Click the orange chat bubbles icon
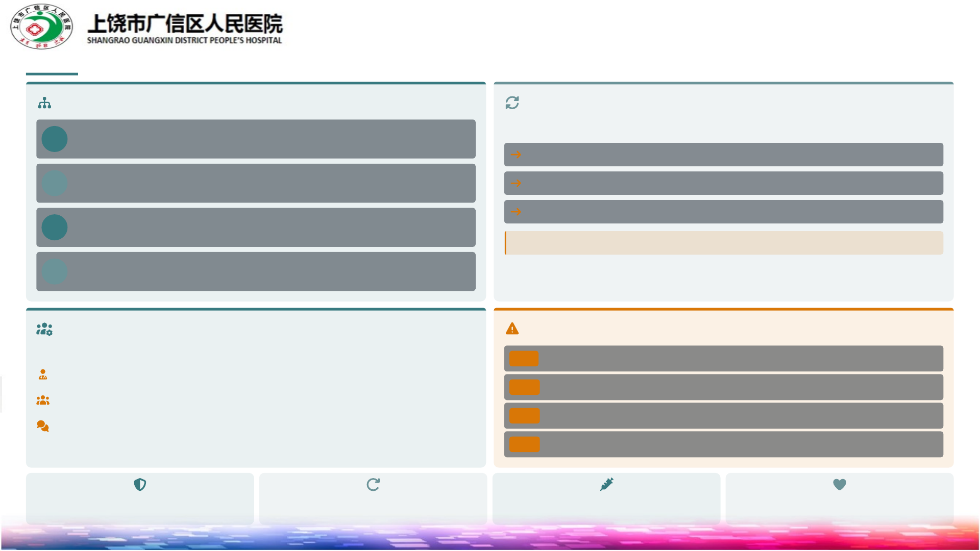The height and width of the screenshot is (551, 980). coord(43,426)
